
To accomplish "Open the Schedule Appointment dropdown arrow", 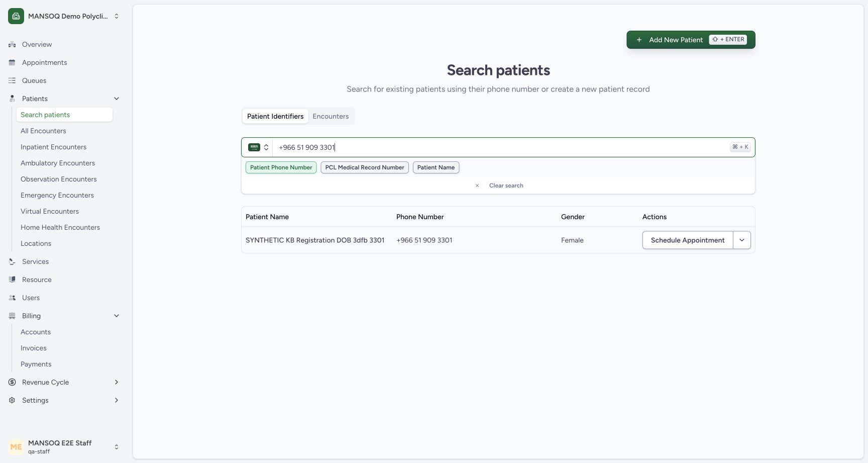I will click(742, 240).
